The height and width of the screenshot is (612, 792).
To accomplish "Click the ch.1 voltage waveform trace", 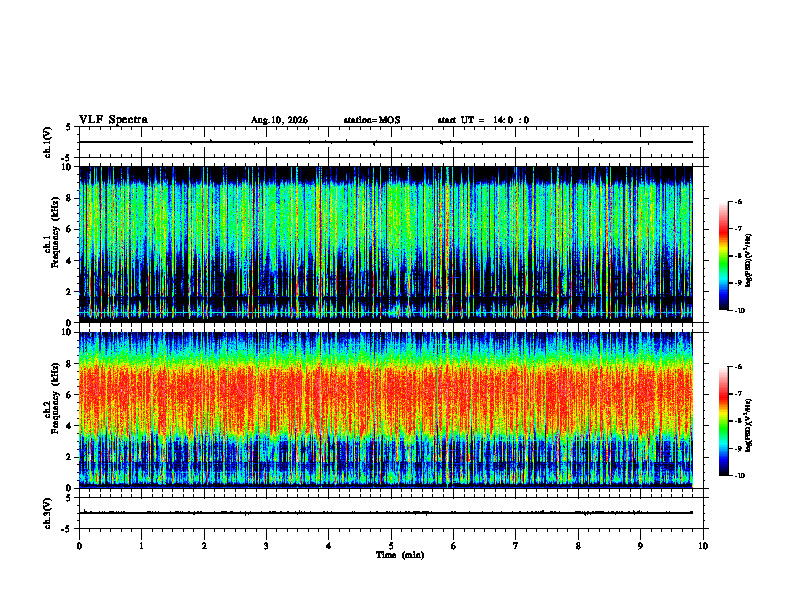I will click(386, 142).
